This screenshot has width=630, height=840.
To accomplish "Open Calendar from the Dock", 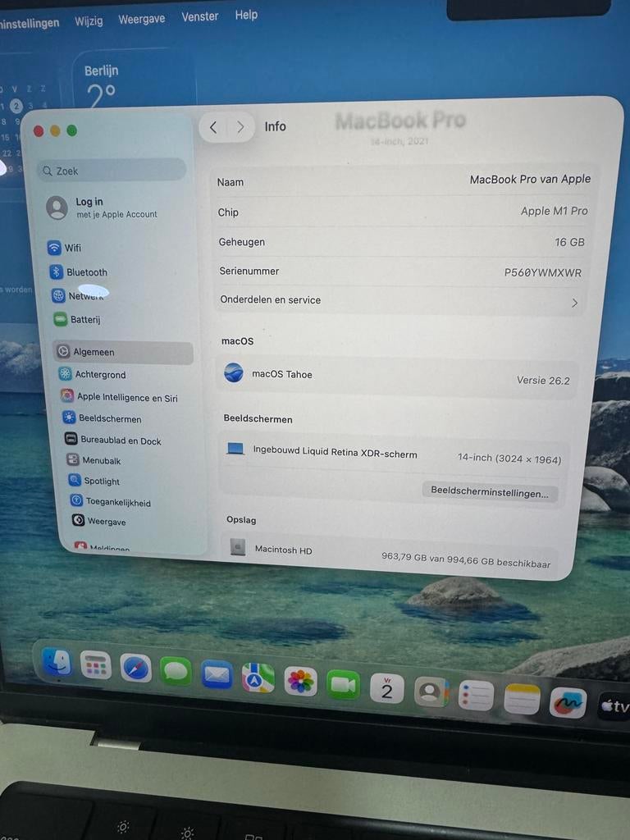I will (x=387, y=688).
